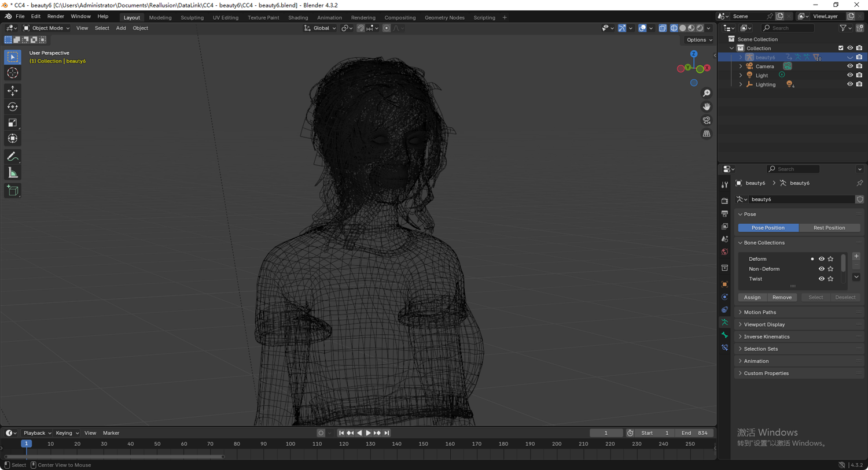Viewport: 868px width, 470px height.
Task: Click the Start frame field
Action: (655, 433)
